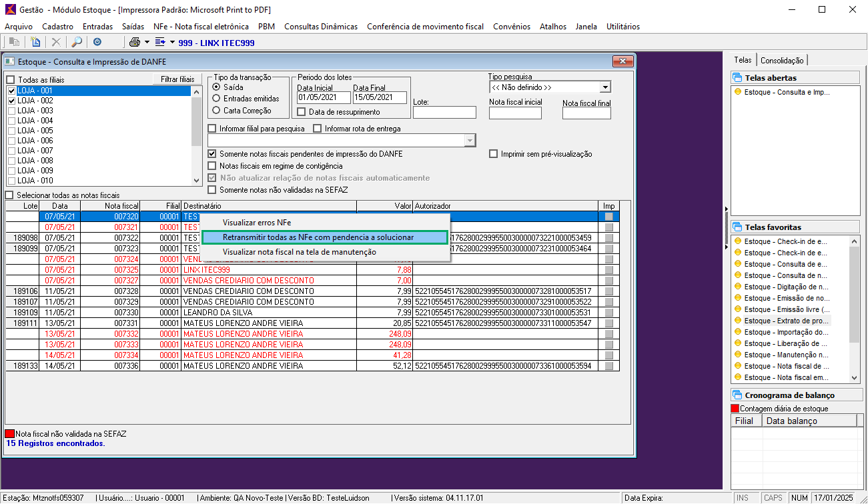The width and height of the screenshot is (868, 504).
Task: Click the Nota fiscal inicial field
Action: tap(515, 113)
